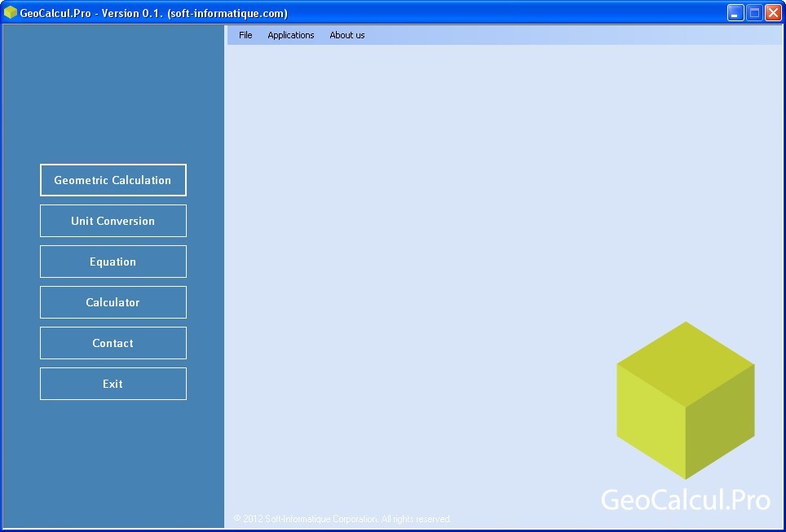Click the Exit button

113,384
